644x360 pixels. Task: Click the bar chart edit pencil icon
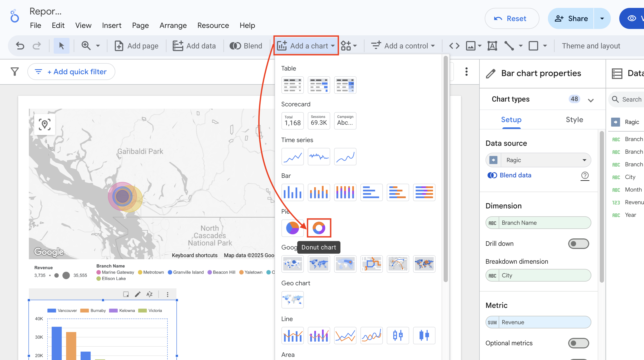pyautogui.click(x=138, y=294)
